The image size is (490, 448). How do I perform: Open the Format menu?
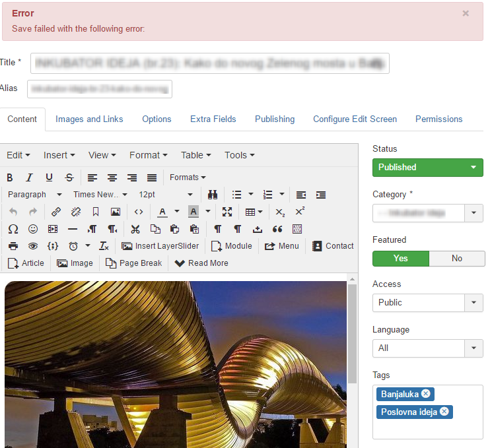coord(149,155)
